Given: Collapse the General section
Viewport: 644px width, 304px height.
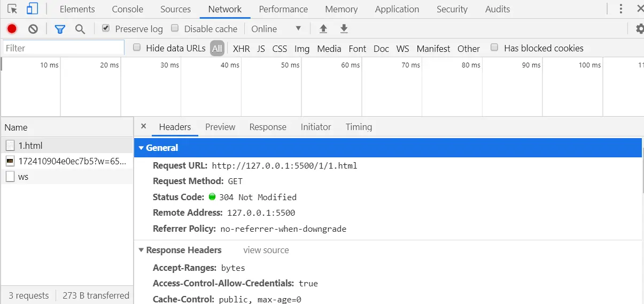Looking at the screenshot, I should click(142, 148).
